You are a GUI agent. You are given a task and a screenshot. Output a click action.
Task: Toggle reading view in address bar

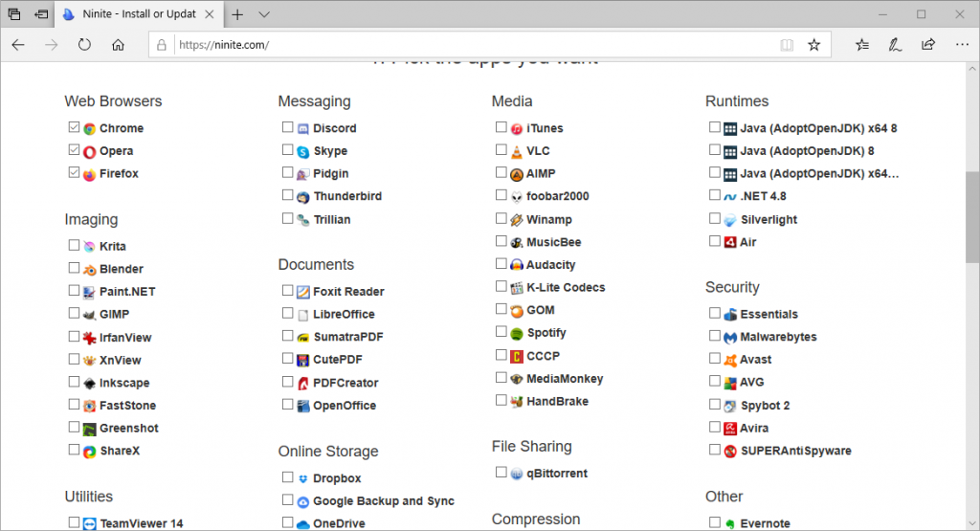pyautogui.click(x=787, y=45)
